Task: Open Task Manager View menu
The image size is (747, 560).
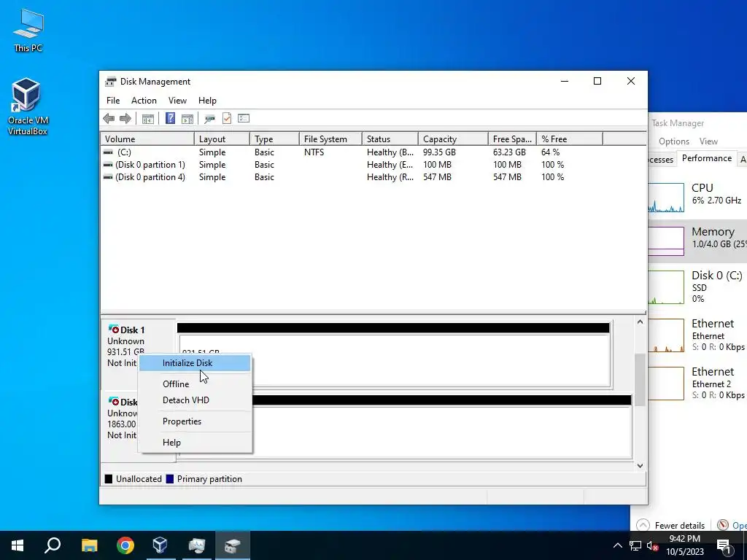Action: click(708, 141)
